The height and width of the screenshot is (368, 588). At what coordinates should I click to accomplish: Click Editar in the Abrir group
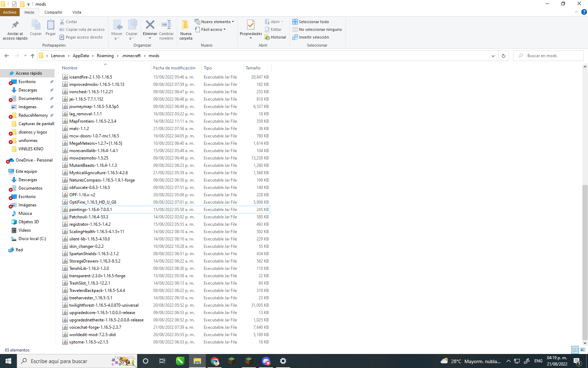click(x=273, y=29)
